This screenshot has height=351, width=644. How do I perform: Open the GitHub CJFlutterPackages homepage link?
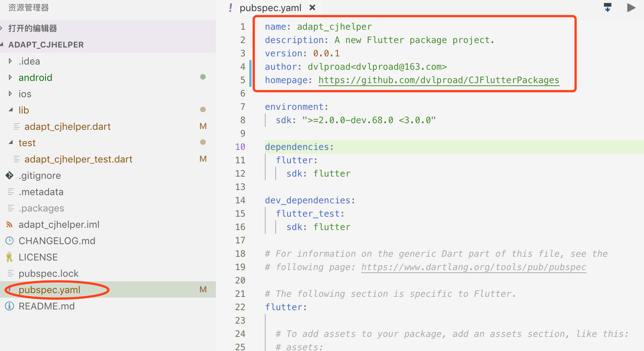[x=439, y=80]
